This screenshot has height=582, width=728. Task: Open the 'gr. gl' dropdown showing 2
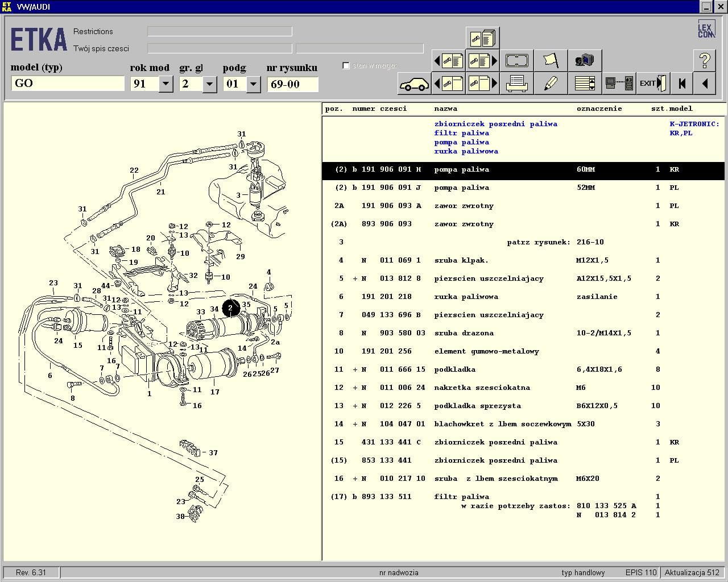pos(209,84)
